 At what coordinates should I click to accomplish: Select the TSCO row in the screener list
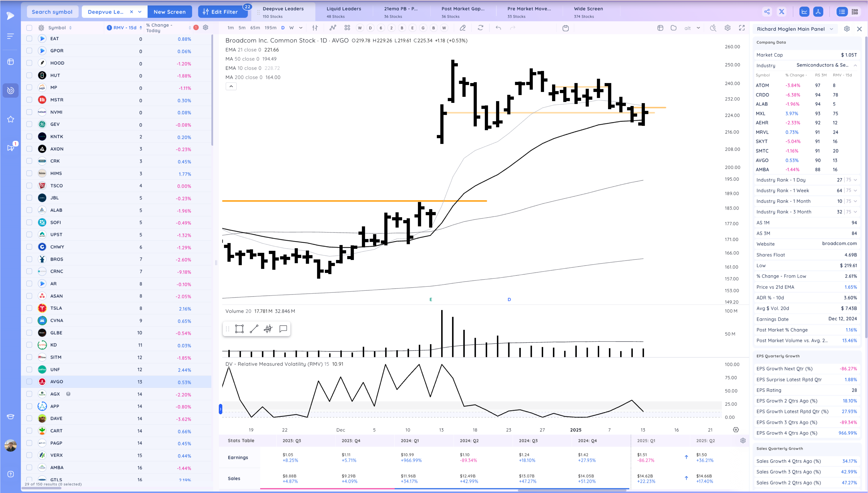click(x=116, y=186)
